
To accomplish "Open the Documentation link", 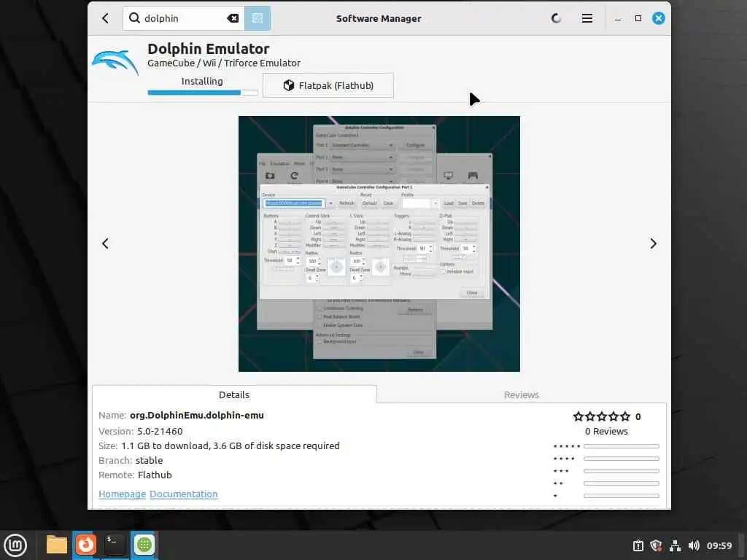I will (183, 494).
